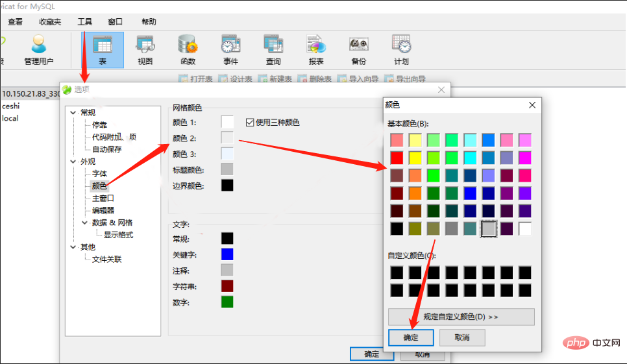This screenshot has width=627, height=364.
Task: Open the 收藏夹 menu
Action: point(50,21)
